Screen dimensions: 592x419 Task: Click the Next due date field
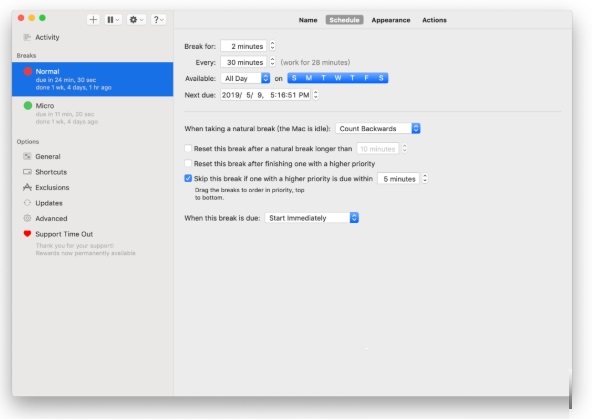coord(265,95)
